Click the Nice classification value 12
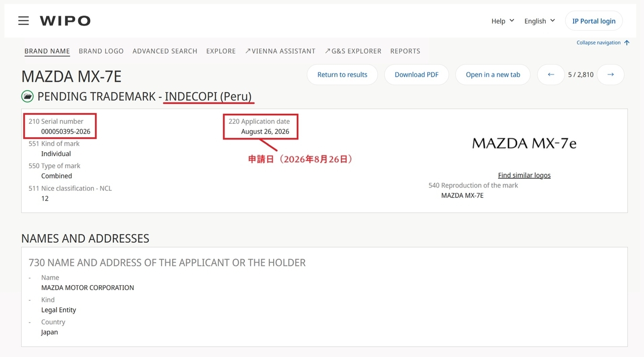Screen dimensions: 644x357 (x=45, y=198)
